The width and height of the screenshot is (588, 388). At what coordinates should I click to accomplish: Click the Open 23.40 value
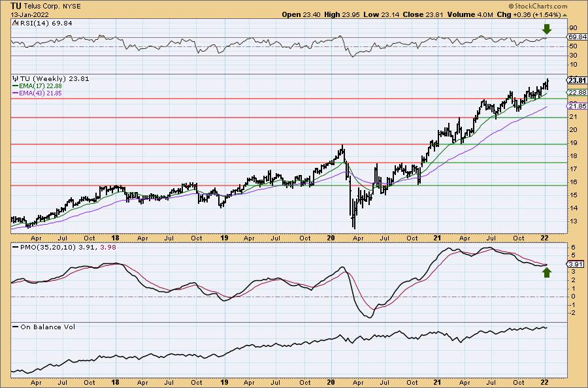coord(302,14)
